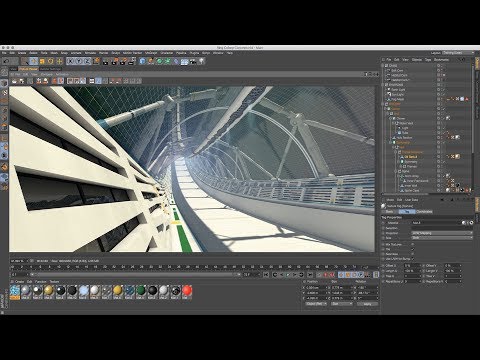Click the Floor environment icon
The image size is (480, 360).
[184, 61]
